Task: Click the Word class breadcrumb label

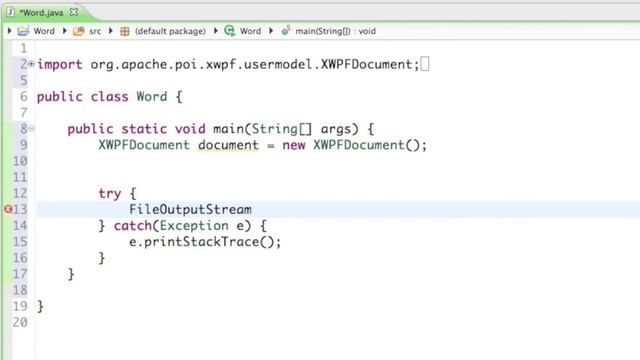Action: 250,31
